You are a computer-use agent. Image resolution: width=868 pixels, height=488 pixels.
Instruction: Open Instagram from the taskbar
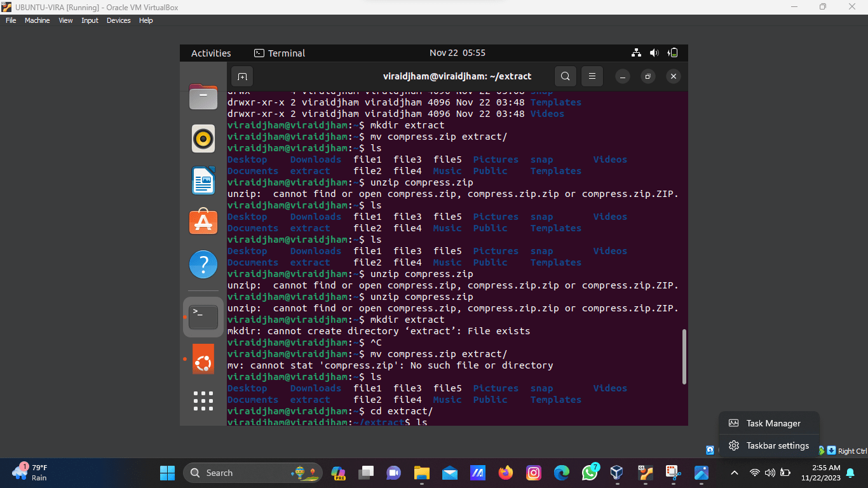point(534,473)
